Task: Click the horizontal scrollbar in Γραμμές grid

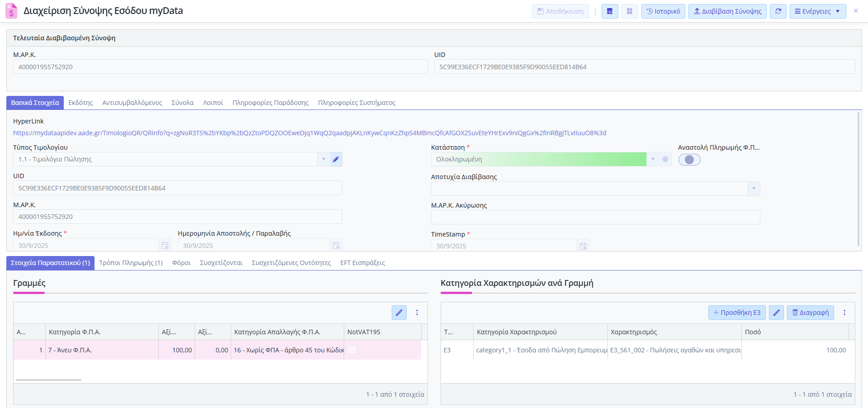Action: click(48, 380)
